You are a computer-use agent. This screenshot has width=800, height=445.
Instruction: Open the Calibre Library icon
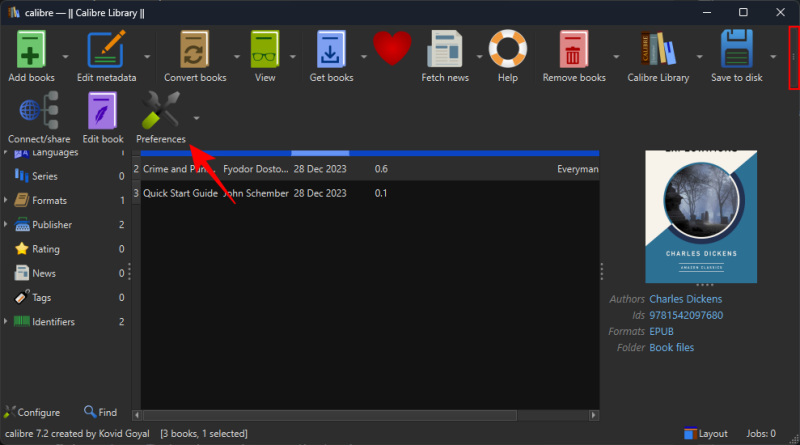(658, 48)
